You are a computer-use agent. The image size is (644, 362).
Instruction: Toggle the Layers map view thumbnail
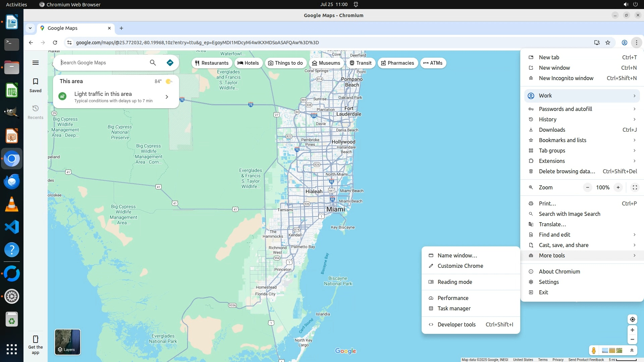[x=67, y=342]
